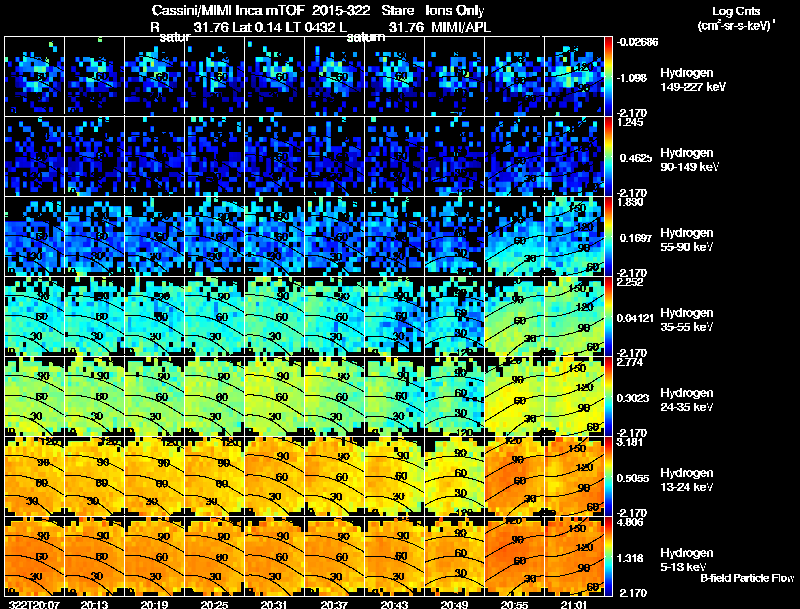Select the 'Ions Only' text in the header

tap(455, 10)
